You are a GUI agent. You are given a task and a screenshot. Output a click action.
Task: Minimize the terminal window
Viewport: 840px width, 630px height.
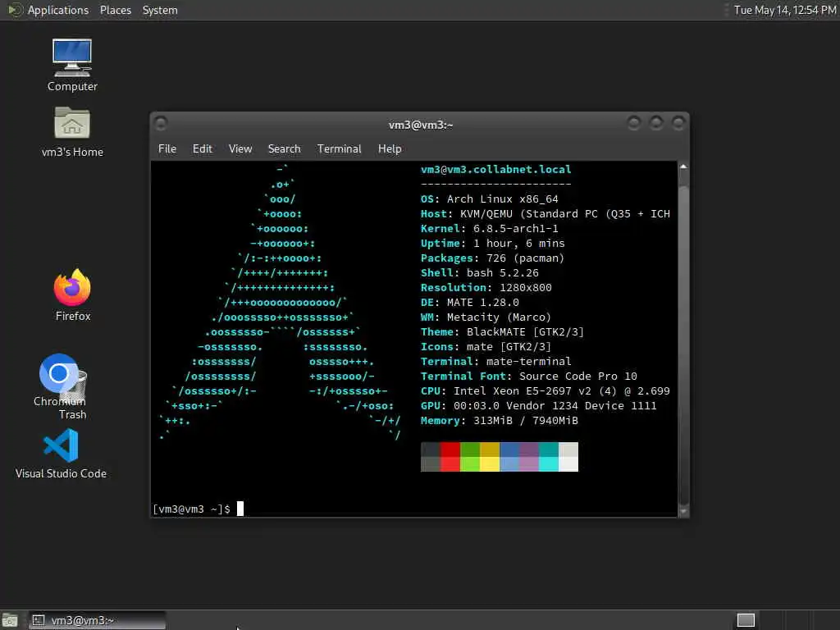click(634, 124)
